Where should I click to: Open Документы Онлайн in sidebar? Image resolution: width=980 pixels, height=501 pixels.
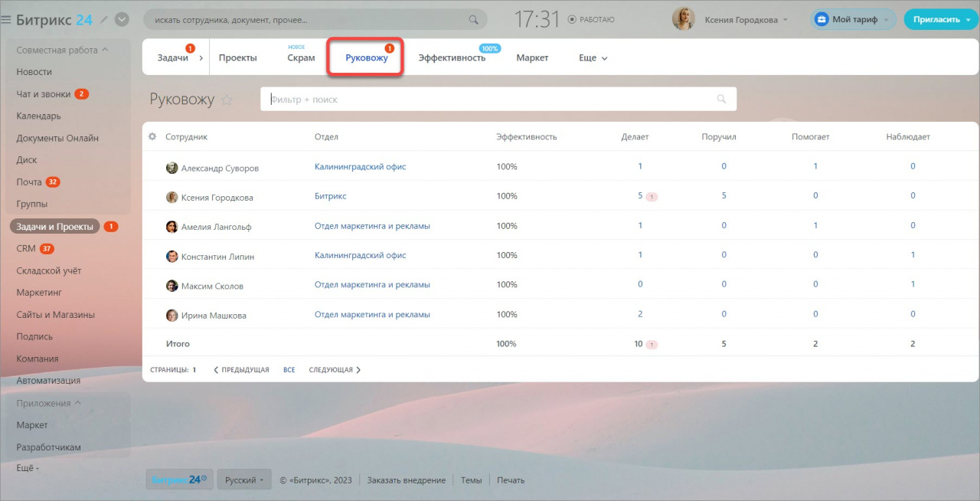(x=57, y=138)
